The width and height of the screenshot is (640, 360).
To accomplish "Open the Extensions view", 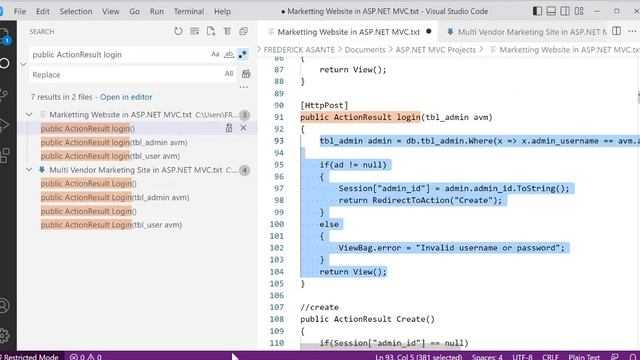I will coord(4,156).
